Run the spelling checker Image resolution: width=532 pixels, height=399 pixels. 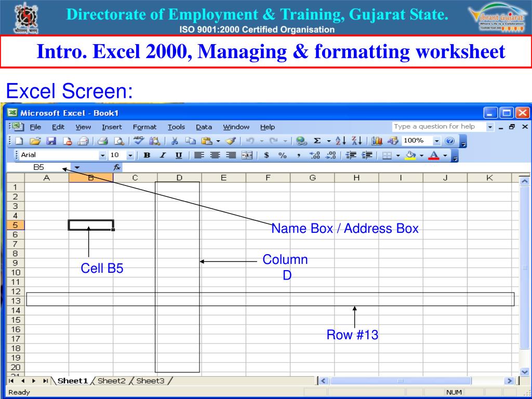(x=139, y=140)
